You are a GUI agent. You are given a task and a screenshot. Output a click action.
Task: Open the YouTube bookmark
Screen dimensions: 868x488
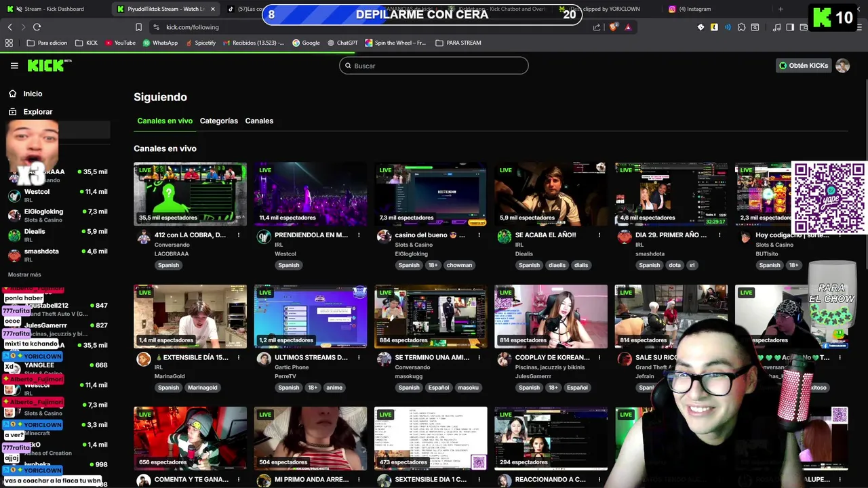tap(119, 43)
